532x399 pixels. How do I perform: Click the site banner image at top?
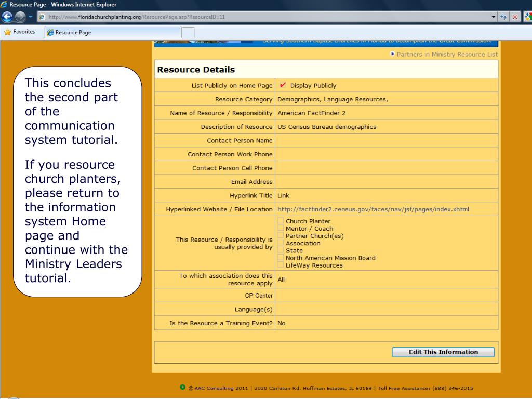coord(326,44)
